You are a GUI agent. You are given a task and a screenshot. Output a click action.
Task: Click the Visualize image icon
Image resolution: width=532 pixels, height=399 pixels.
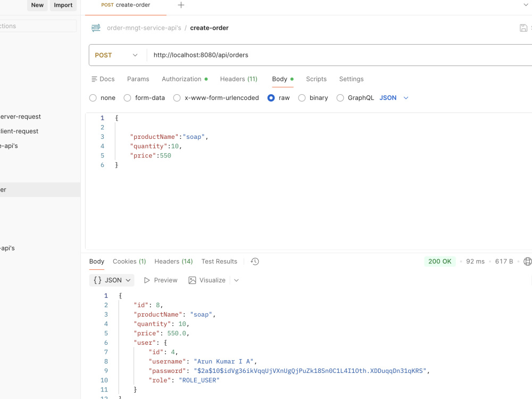192,280
